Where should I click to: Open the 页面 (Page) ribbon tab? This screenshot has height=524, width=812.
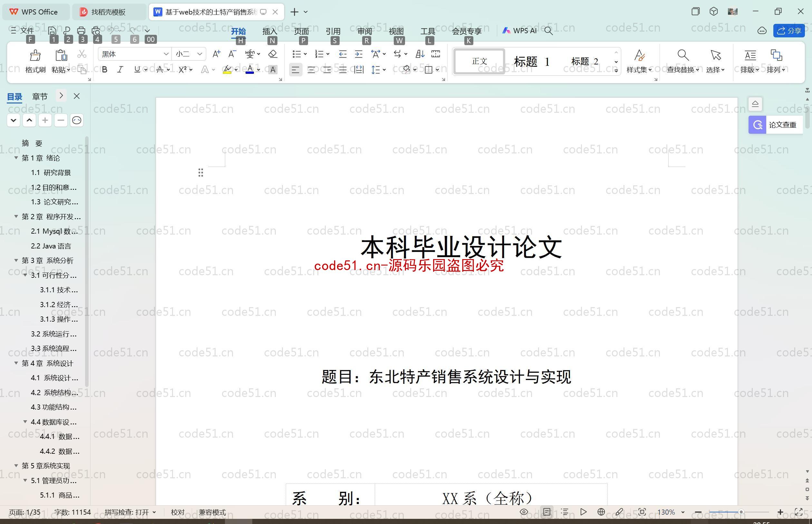pyautogui.click(x=301, y=31)
